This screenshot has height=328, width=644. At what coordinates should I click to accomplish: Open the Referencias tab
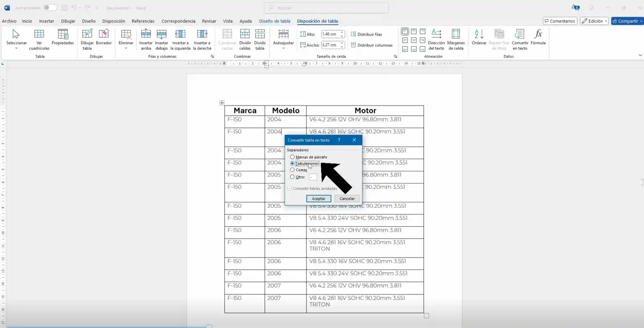coord(143,21)
